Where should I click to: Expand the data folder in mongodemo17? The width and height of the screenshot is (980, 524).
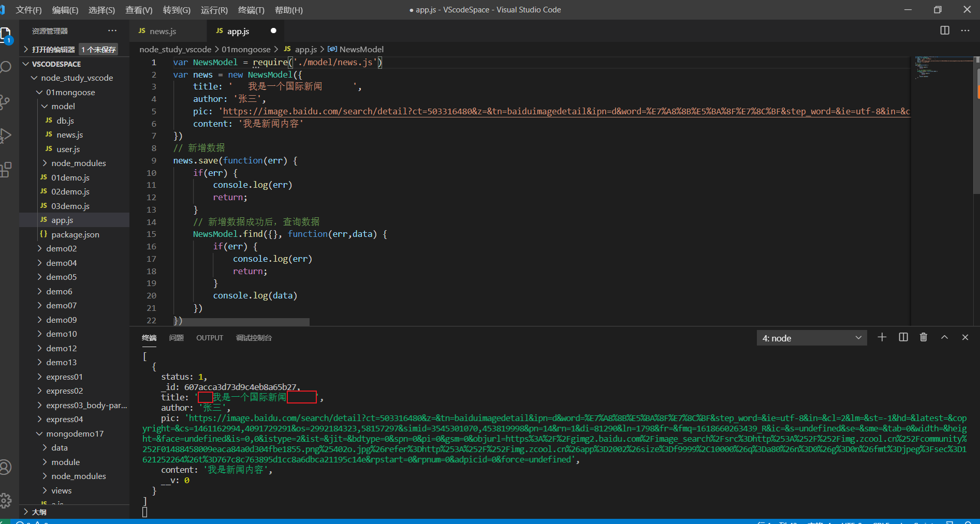(75, 447)
